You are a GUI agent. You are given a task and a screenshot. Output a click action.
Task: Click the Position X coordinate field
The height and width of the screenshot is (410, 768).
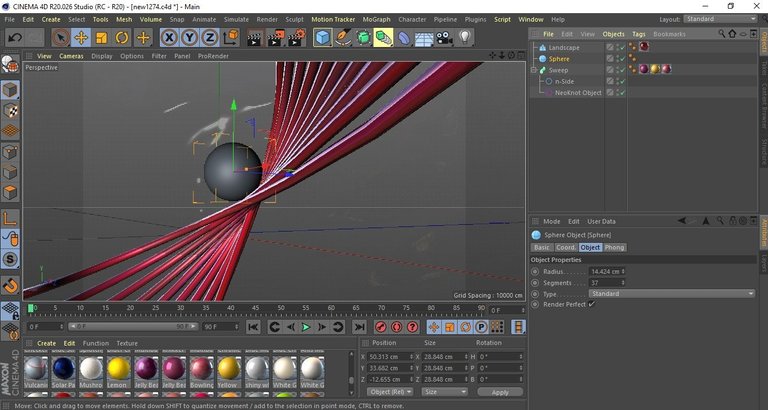pos(389,357)
